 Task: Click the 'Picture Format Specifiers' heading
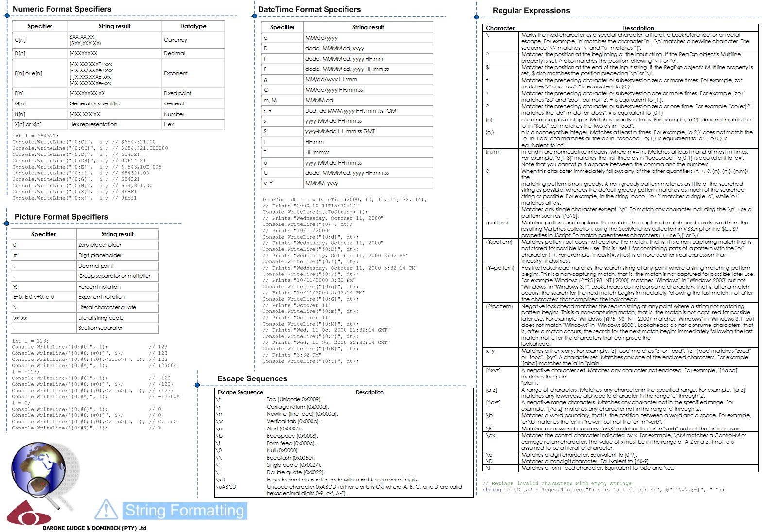click(61, 217)
